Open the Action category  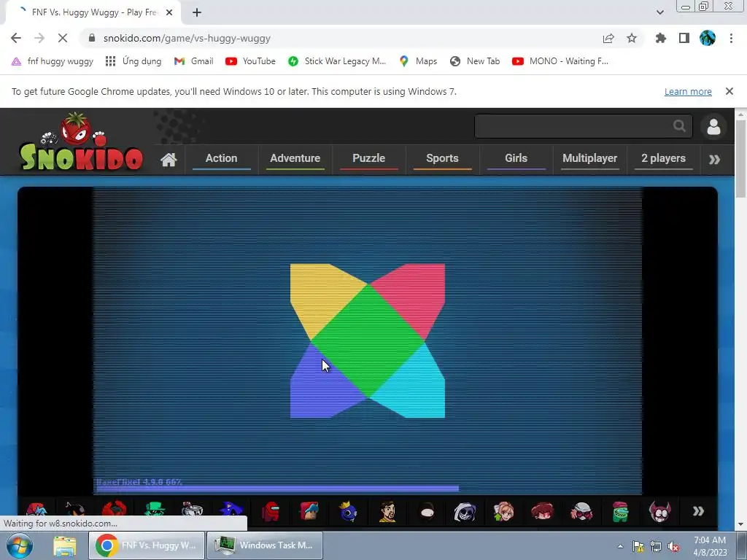coord(222,158)
